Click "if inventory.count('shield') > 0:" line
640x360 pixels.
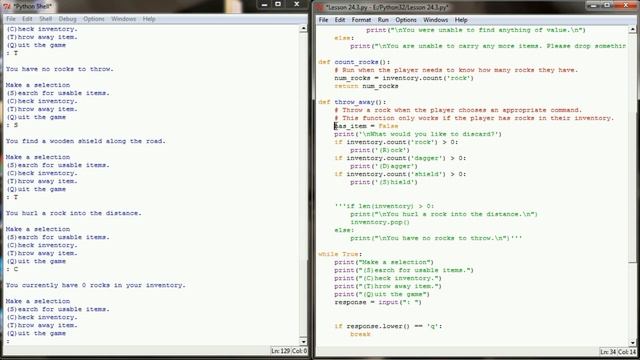(400, 174)
